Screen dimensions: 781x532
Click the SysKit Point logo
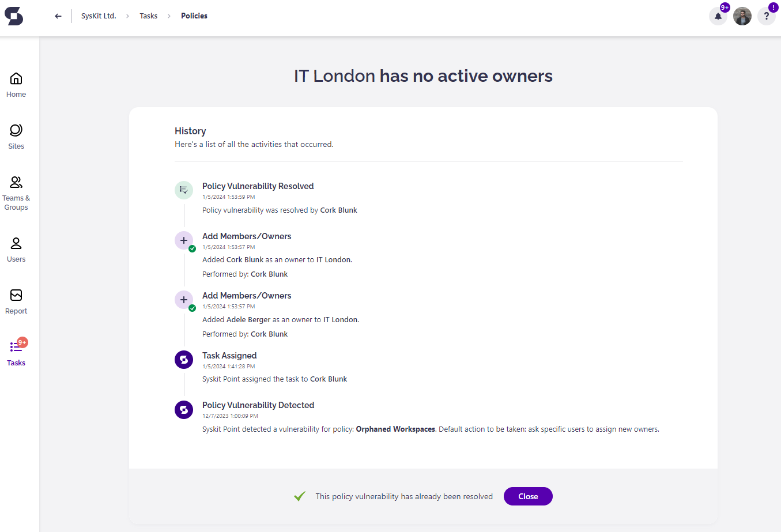click(x=14, y=16)
